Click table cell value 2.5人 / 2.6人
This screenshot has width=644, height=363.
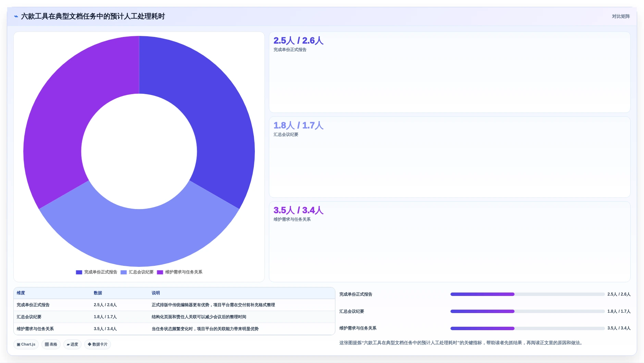pyautogui.click(x=105, y=305)
